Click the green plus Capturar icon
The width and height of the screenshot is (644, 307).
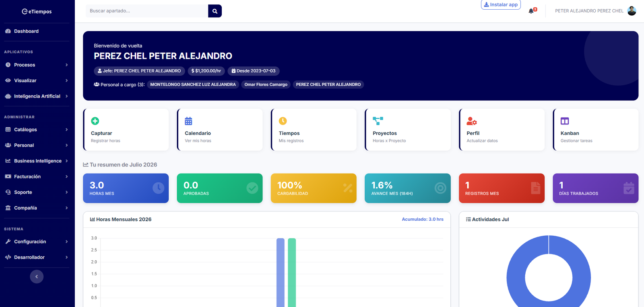[x=95, y=121]
